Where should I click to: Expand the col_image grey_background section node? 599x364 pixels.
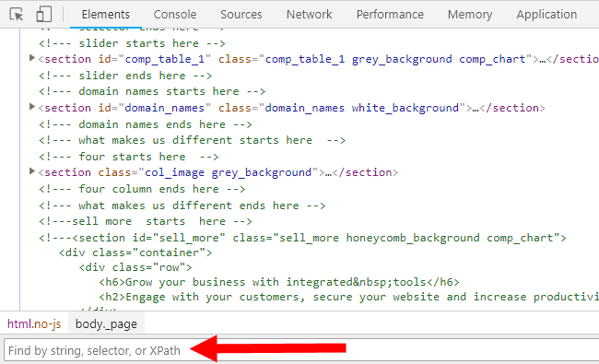pos(32,171)
